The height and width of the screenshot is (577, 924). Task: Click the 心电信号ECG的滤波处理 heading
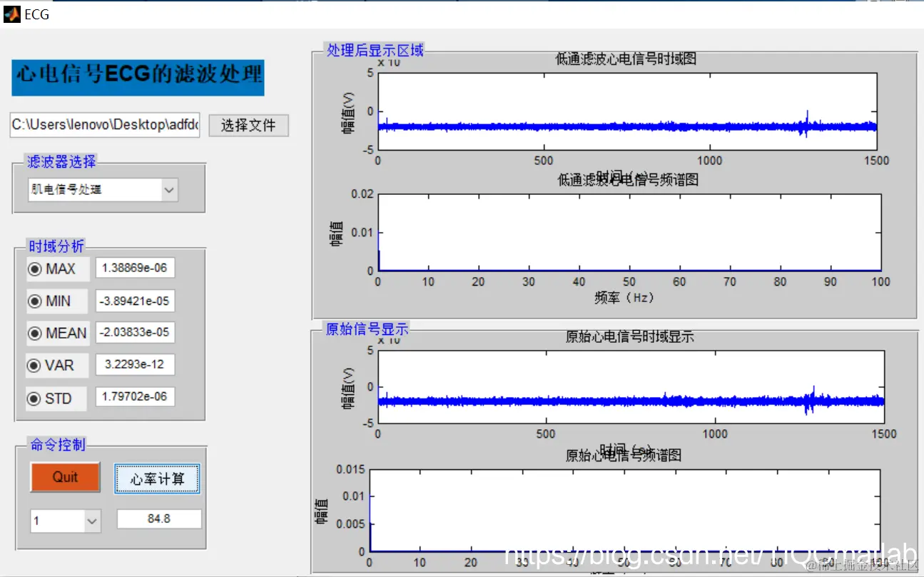[x=138, y=77]
